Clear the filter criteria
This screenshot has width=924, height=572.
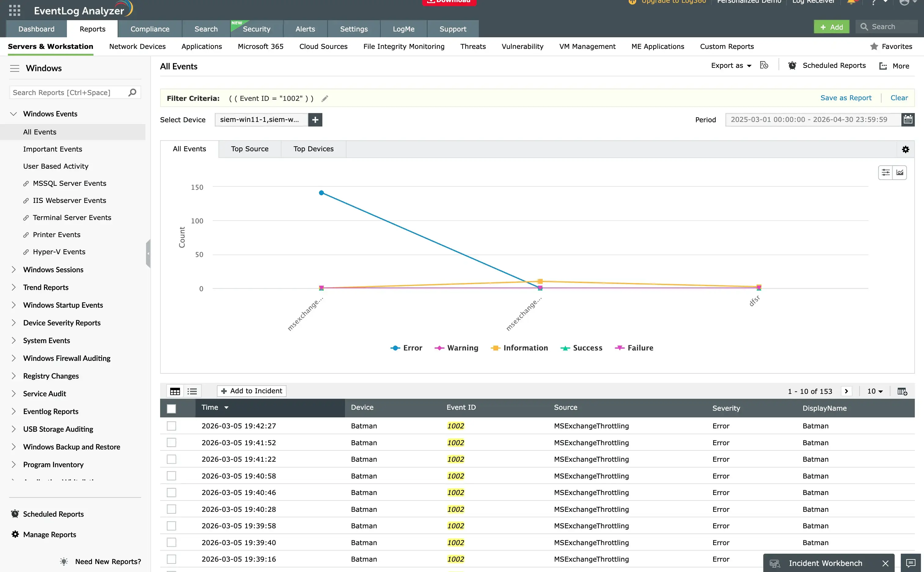click(899, 97)
